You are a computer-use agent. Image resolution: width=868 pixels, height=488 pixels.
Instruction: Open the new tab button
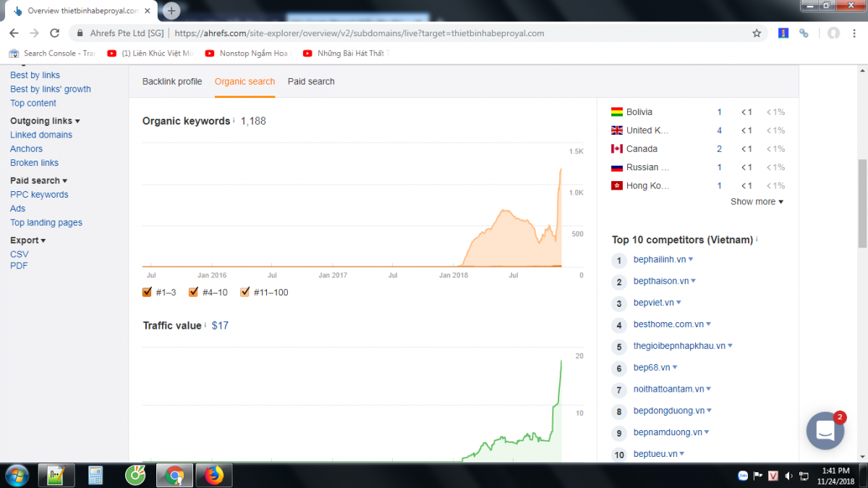click(171, 11)
